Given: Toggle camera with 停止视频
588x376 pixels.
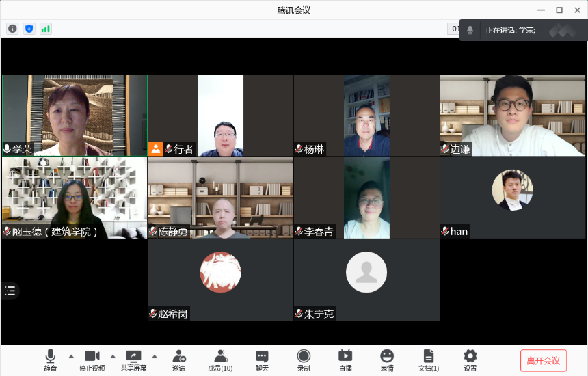Looking at the screenshot, I should point(92,360).
